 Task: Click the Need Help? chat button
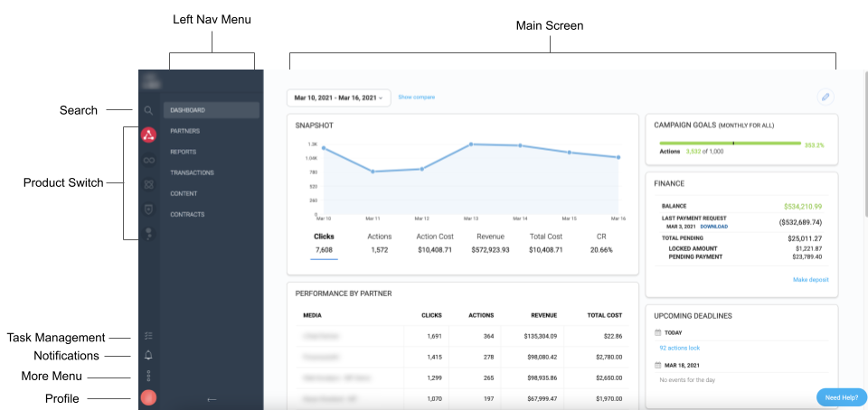pyautogui.click(x=841, y=397)
